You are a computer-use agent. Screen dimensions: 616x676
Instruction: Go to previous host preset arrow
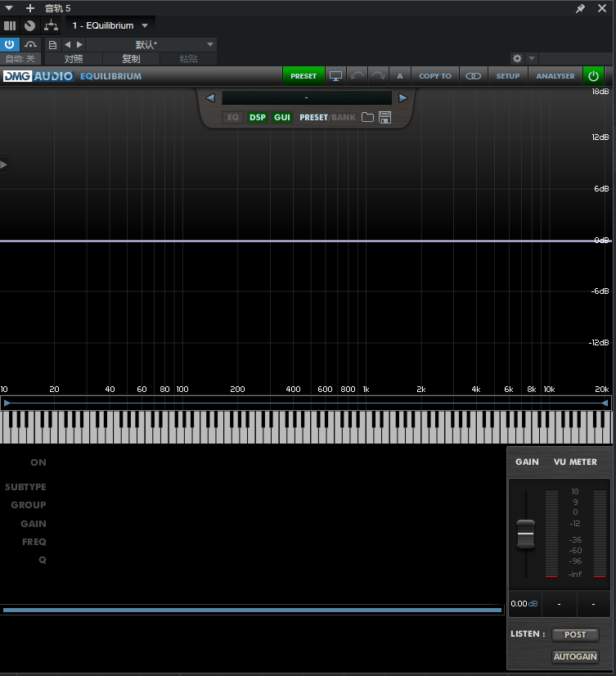pyautogui.click(x=67, y=44)
